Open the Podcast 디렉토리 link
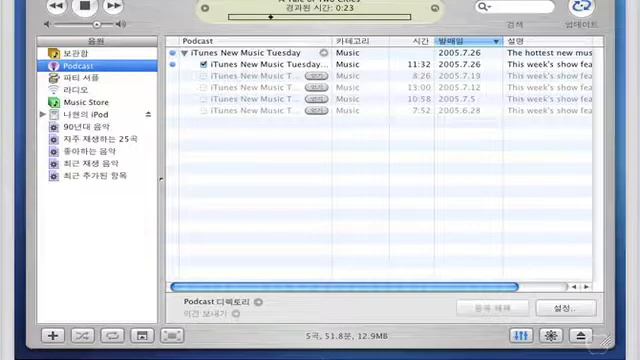 coord(216,302)
